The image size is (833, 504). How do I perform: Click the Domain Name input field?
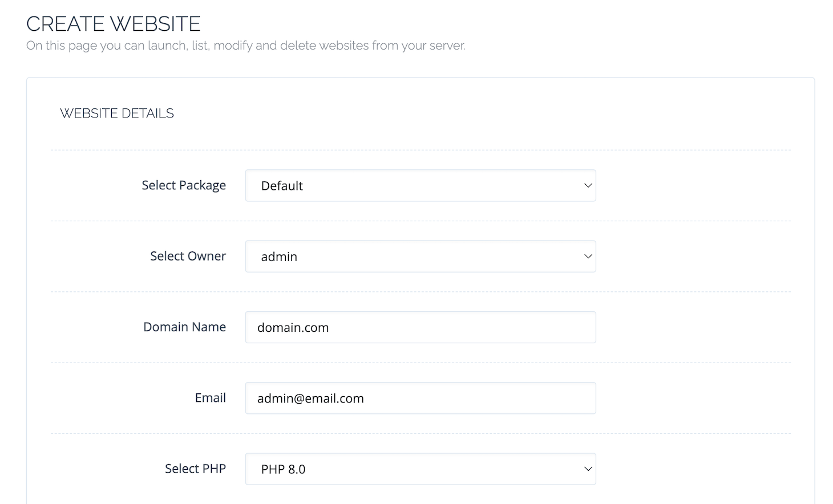(420, 327)
